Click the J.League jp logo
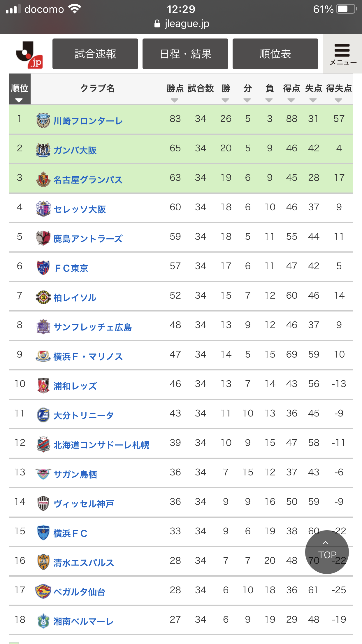This screenshot has width=362, height=644. coord(29,55)
